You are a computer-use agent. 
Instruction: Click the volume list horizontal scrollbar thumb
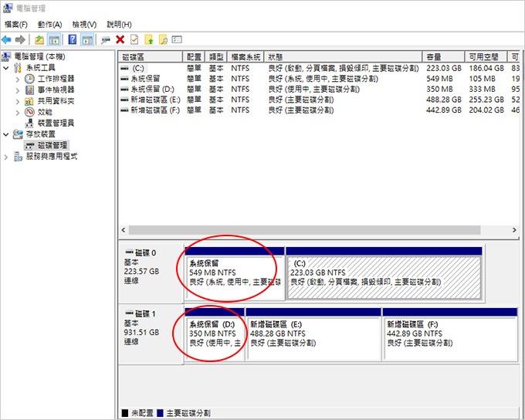click(x=305, y=230)
